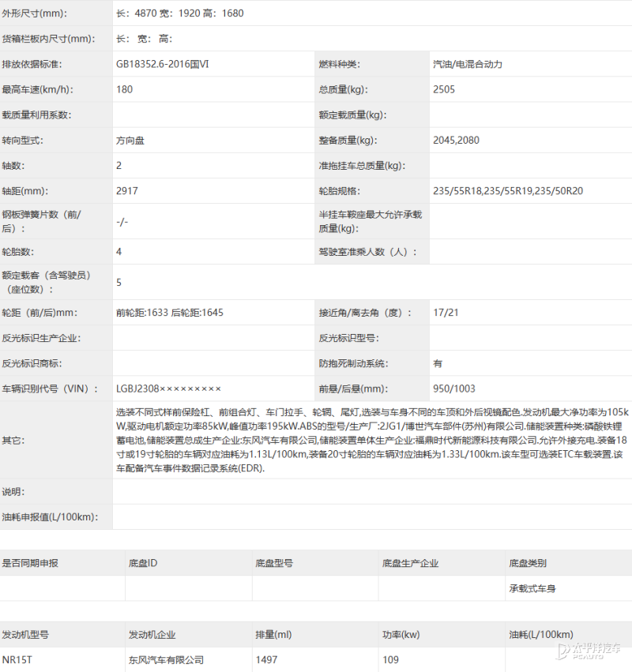
Task: Click the 货箱栏板内尺寸(mm) label
Action: pyautogui.click(x=48, y=39)
